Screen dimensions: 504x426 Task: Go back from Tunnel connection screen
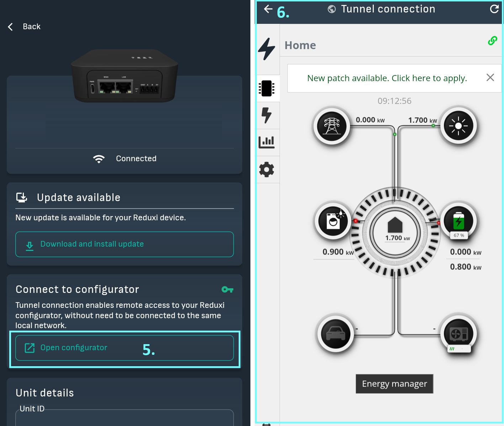click(x=269, y=9)
